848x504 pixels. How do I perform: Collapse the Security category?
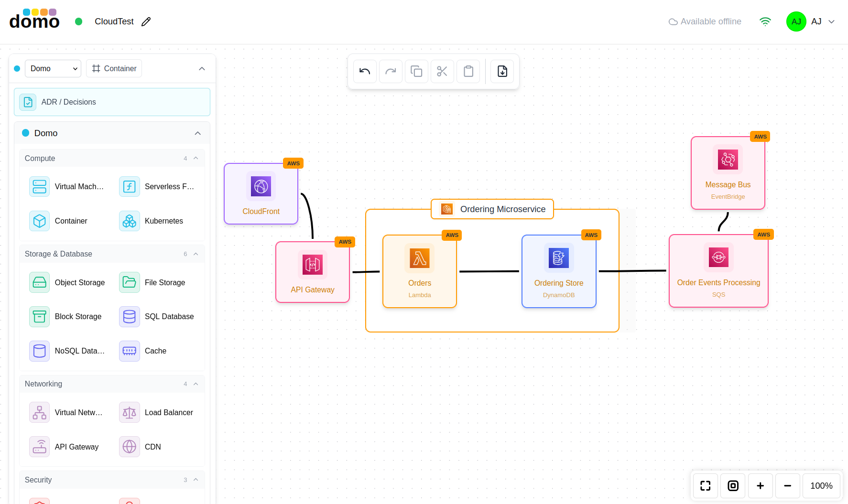pos(196,480)
